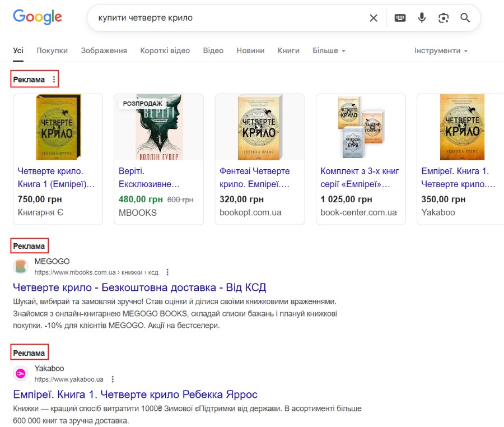
Task: Open 'Емпіреї. Книга 1. Четверте крило…' card link
Action: point(458,178)
